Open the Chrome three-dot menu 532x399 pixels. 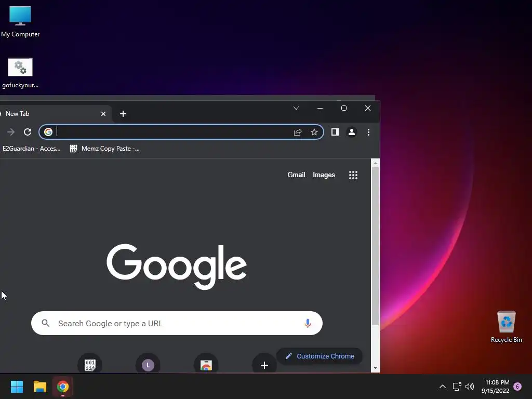[x=368, y=132]
